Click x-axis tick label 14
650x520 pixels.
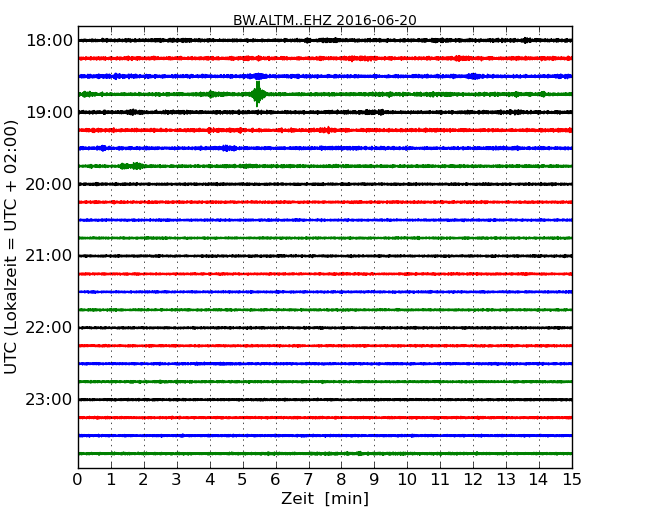click(538, 480)
